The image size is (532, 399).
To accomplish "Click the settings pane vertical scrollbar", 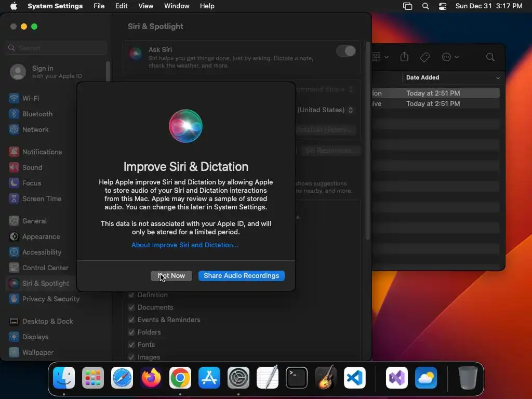I will tap(367, 141).
